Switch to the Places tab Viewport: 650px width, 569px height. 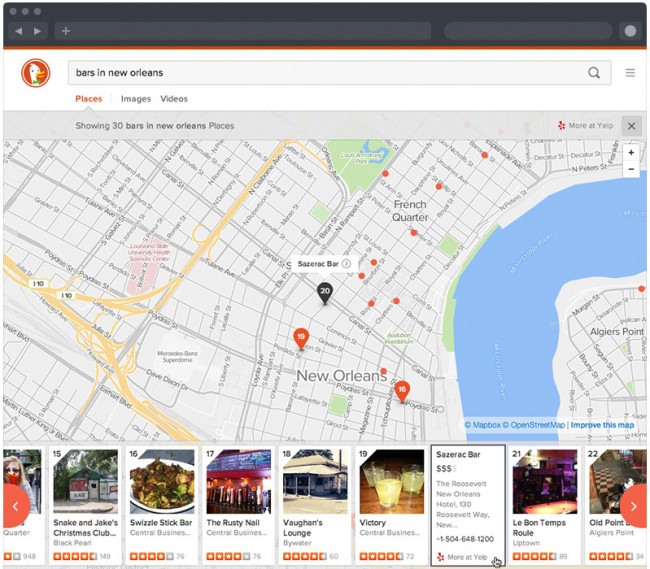[89, 99]
